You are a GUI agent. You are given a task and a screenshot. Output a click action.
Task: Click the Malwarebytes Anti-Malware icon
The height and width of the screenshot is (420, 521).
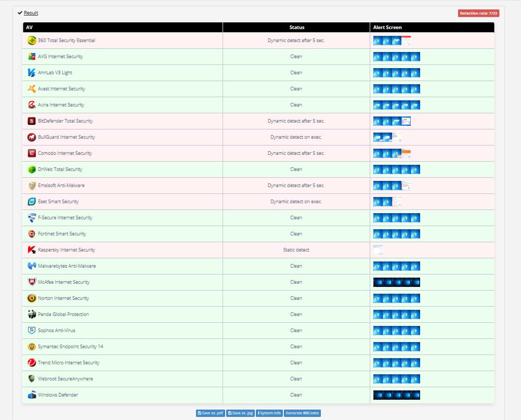[x=32, y=266]
